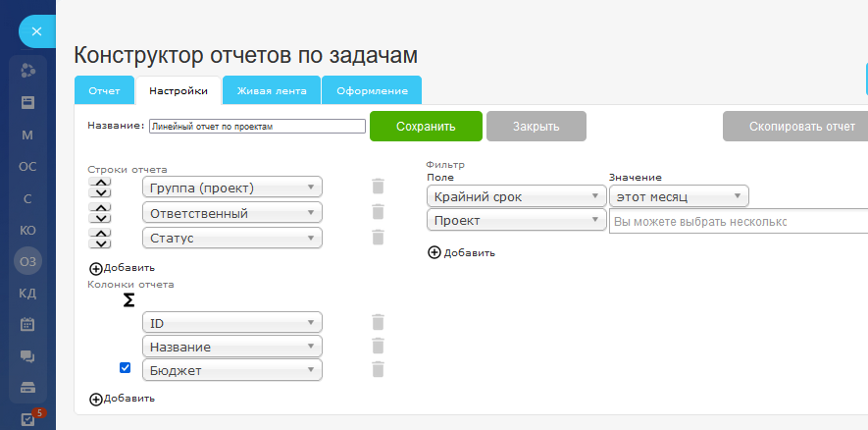
Task: Click the report Название text field
Action: 257,127
